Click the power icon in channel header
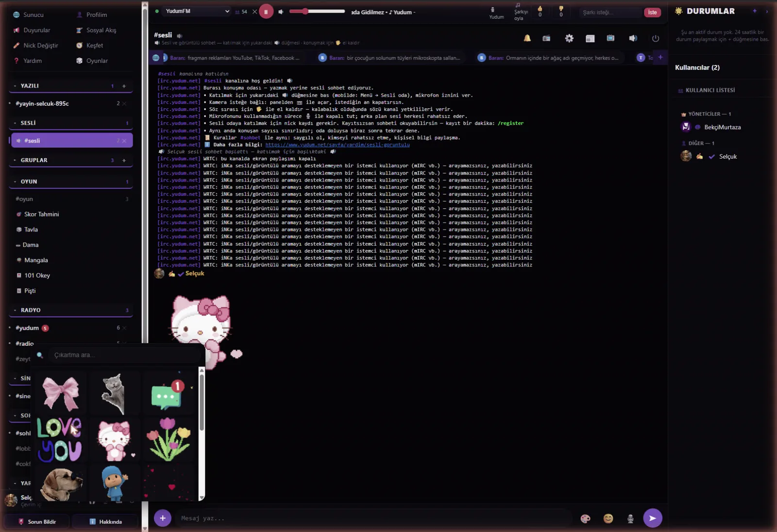Image resolution: width=777 pixels, height=532 pixels. tap(656, 38)
